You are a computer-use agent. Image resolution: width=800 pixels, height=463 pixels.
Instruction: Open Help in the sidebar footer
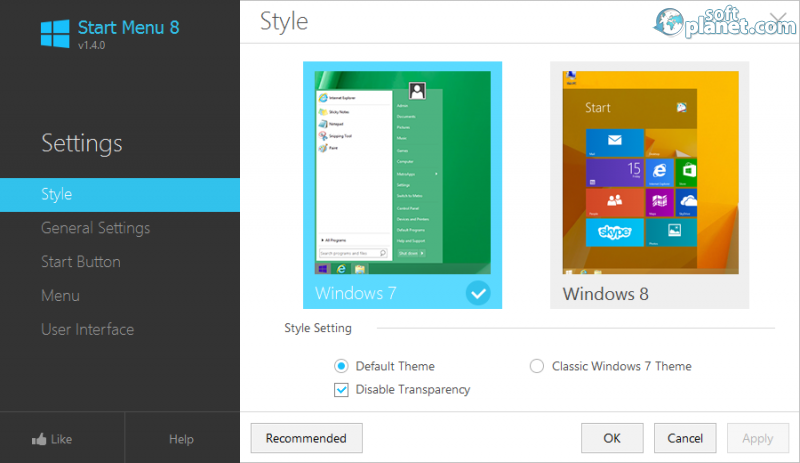click(x=182, y=439)
